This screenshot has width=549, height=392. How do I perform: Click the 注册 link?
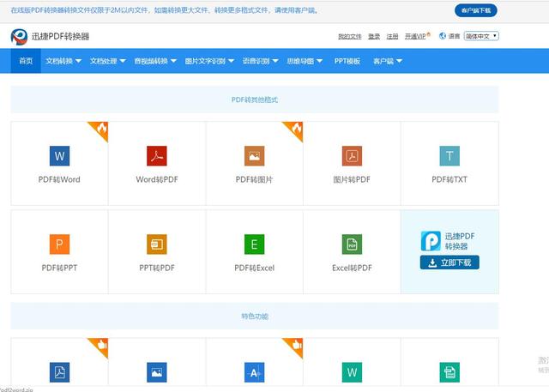coord(392,36)
